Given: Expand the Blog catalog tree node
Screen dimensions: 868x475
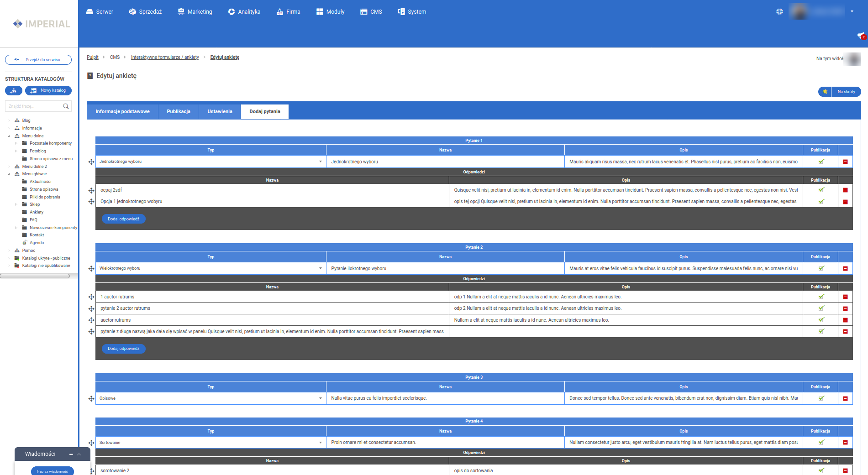Looking at the screenshot, I should pyautogui.click(x=9, y=120).
